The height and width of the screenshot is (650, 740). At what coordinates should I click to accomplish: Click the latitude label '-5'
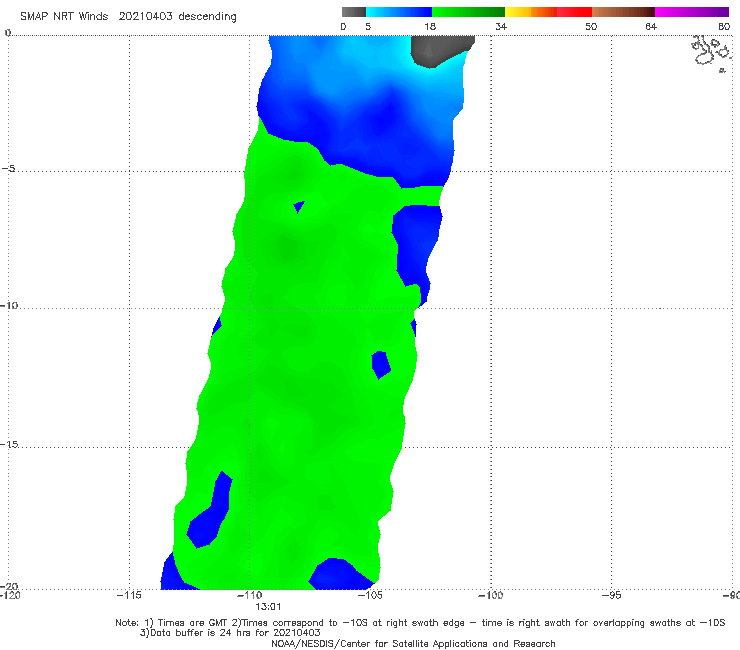(8, 169)
